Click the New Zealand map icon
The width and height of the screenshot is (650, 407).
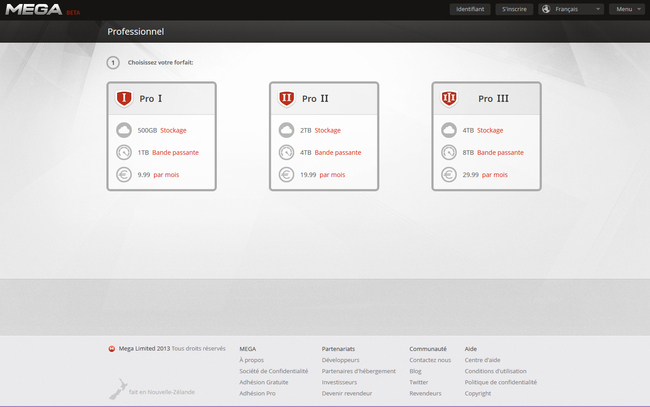[x=118, y=389]
